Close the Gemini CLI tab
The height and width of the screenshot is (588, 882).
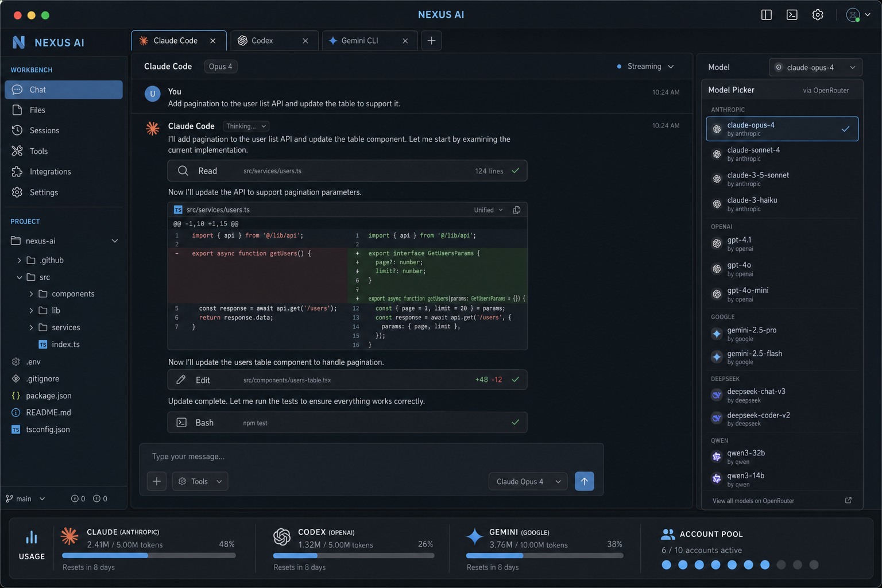coord(405,41)
